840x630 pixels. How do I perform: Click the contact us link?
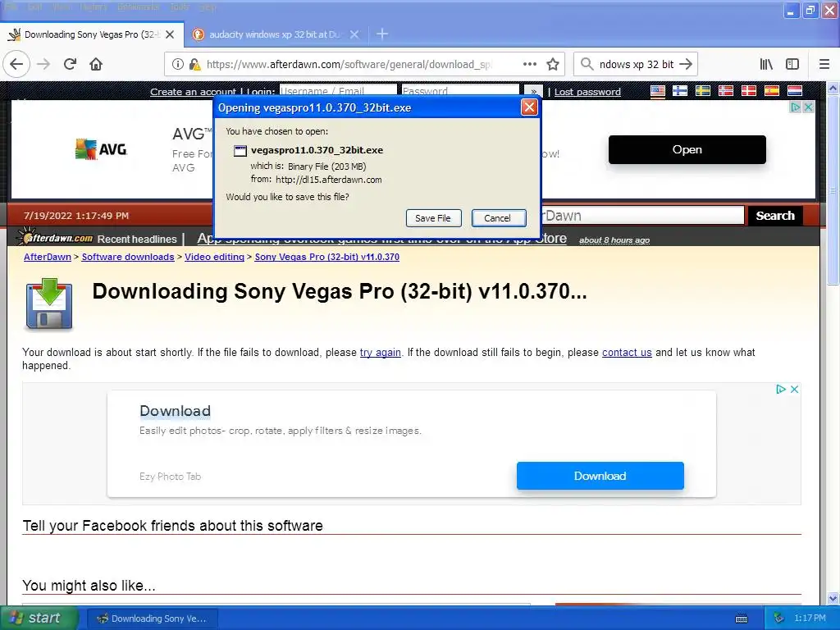pos(627,353)
